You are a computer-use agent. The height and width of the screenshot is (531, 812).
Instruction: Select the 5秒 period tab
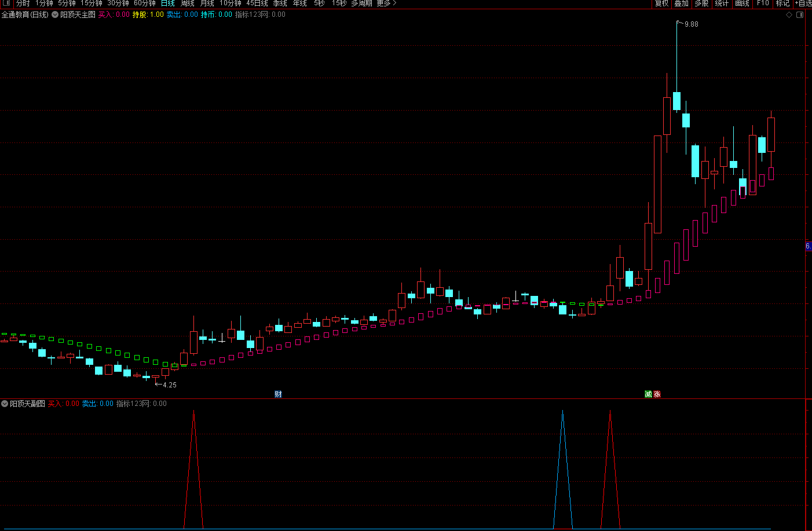(x=320, y=3)
